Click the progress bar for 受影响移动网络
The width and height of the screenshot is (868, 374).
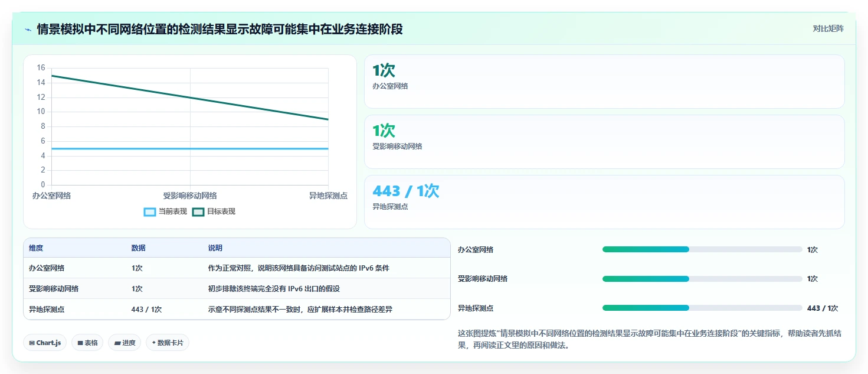(x=702, y=279)
